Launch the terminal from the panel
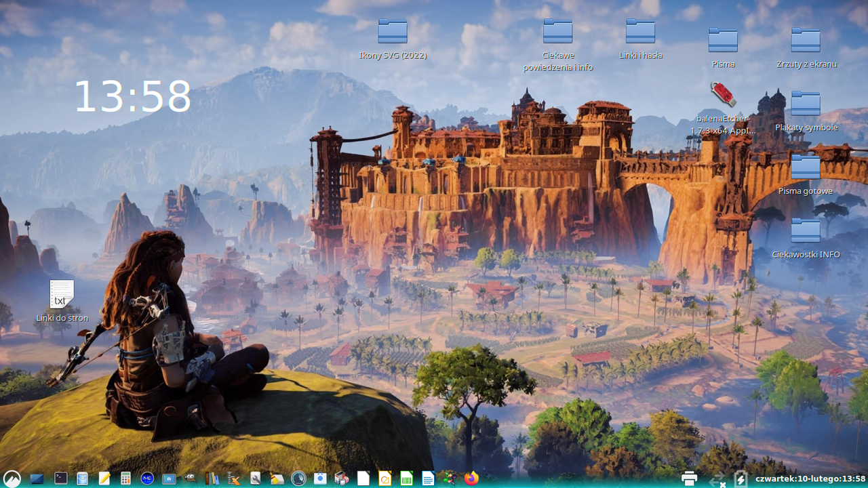868x488 pixels. [x=61, y=479]
